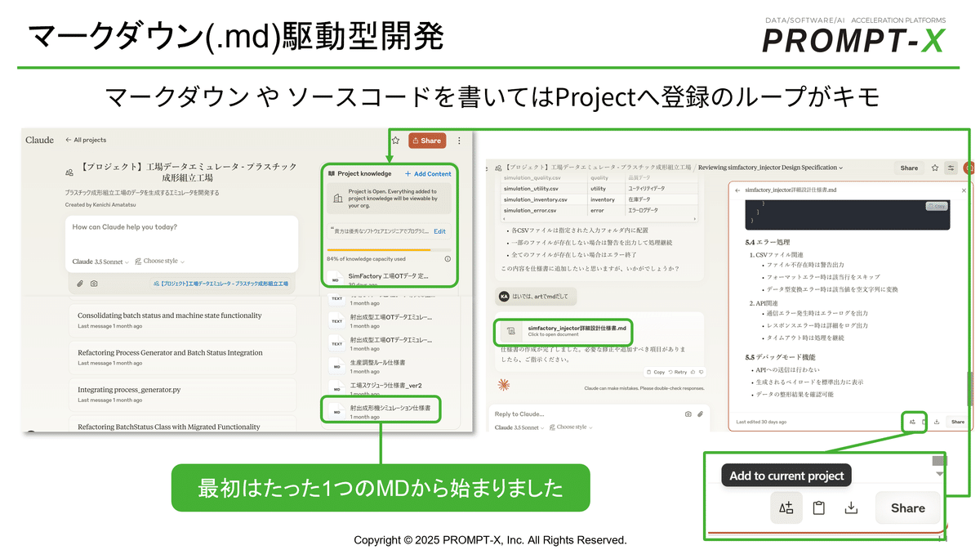Open Integrating process_generator.py chat
This screenshot has height=550, width=980.
click(181, 394)
